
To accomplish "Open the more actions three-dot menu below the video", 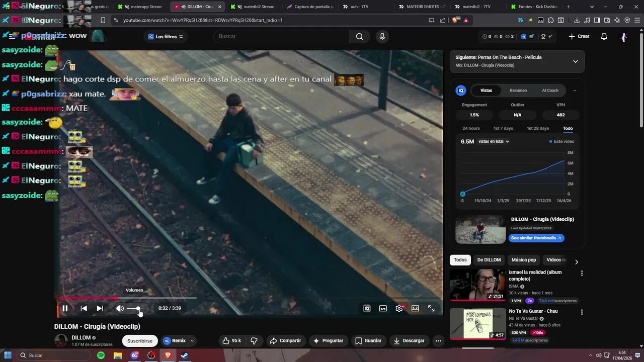I will (438, 340).
